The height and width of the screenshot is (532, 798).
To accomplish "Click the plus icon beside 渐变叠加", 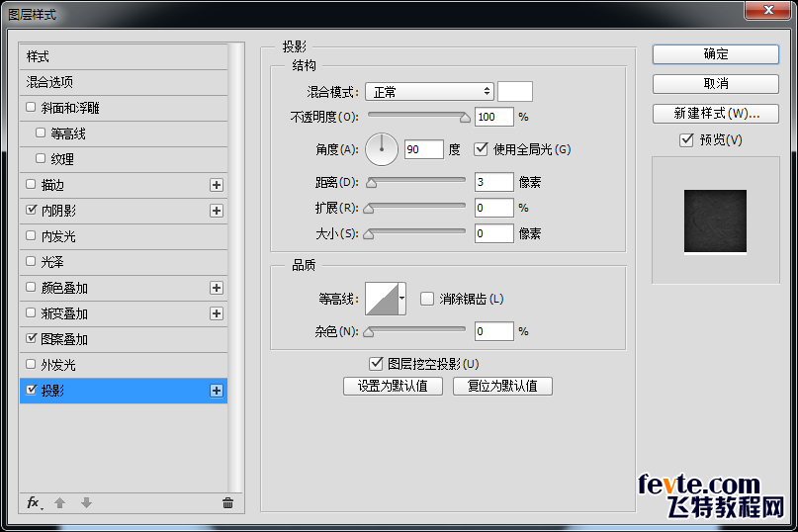I will 217,313.
